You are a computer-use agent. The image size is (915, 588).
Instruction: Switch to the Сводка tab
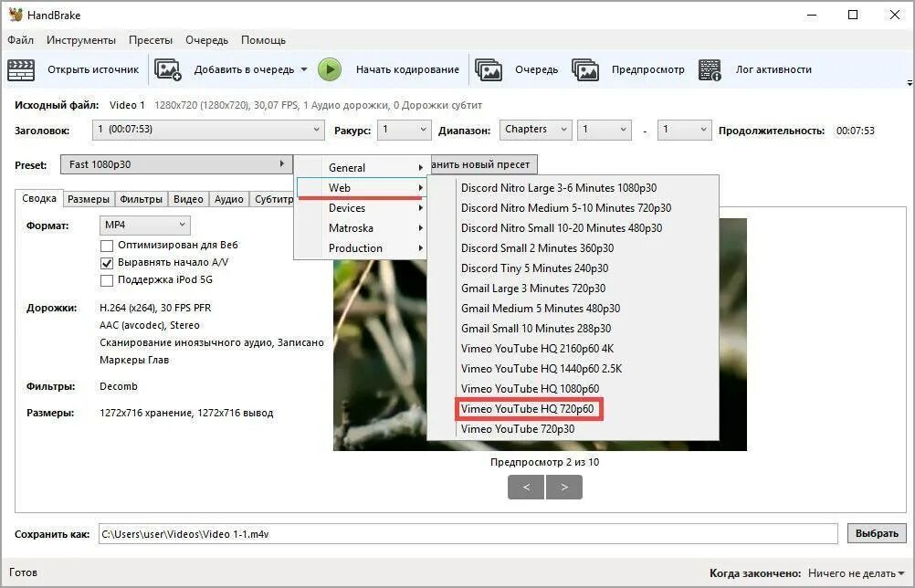[x=39, y=198]
